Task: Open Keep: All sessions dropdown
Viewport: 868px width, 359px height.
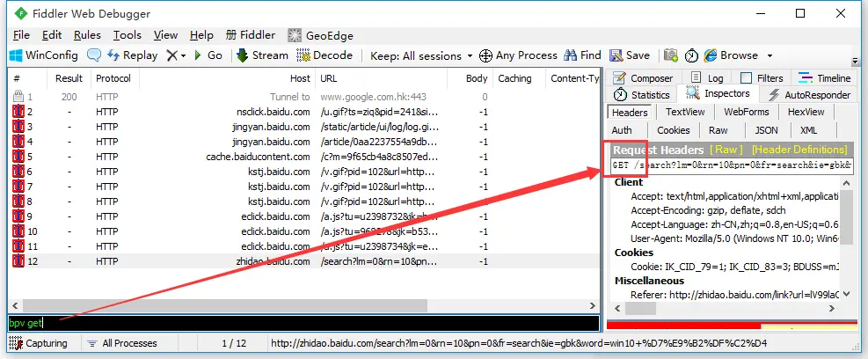Action: click(421, 56)
